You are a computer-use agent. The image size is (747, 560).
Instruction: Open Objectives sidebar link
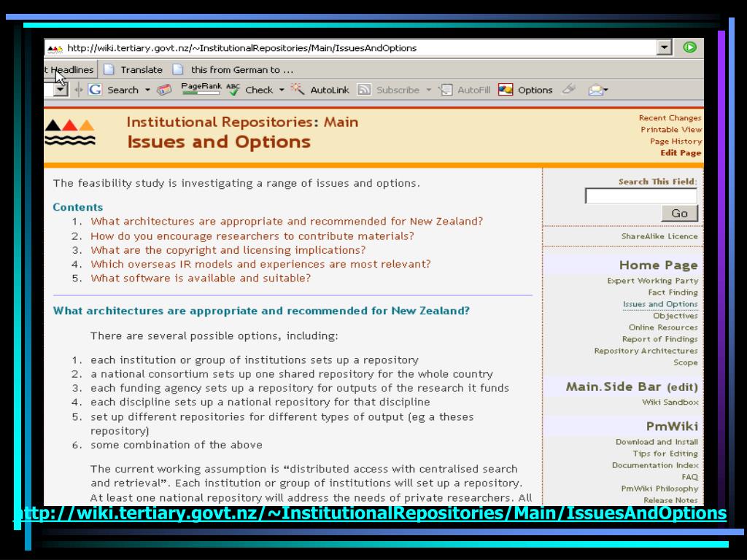click(x=675, y=316)
